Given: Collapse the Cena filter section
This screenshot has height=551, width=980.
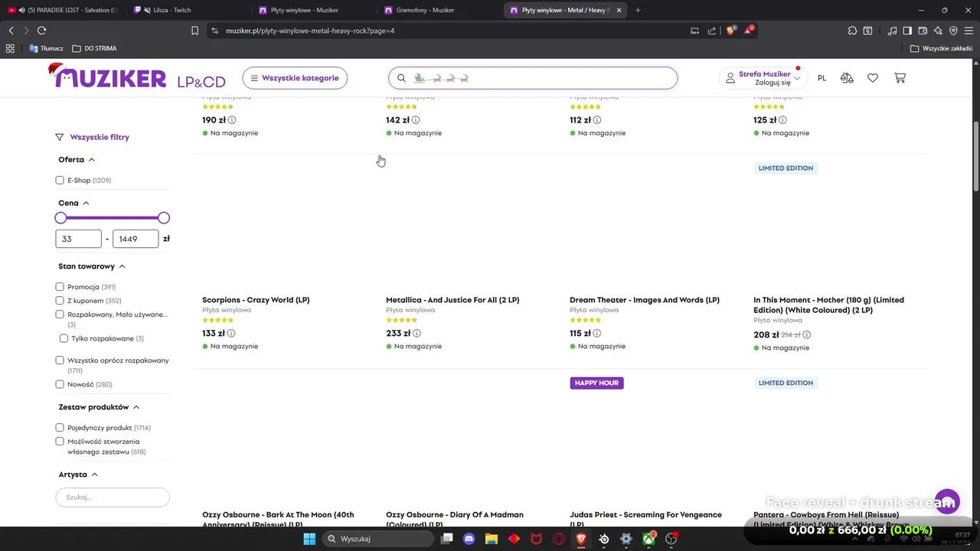Looking at the screenshot, I should (x=74, y=203).
